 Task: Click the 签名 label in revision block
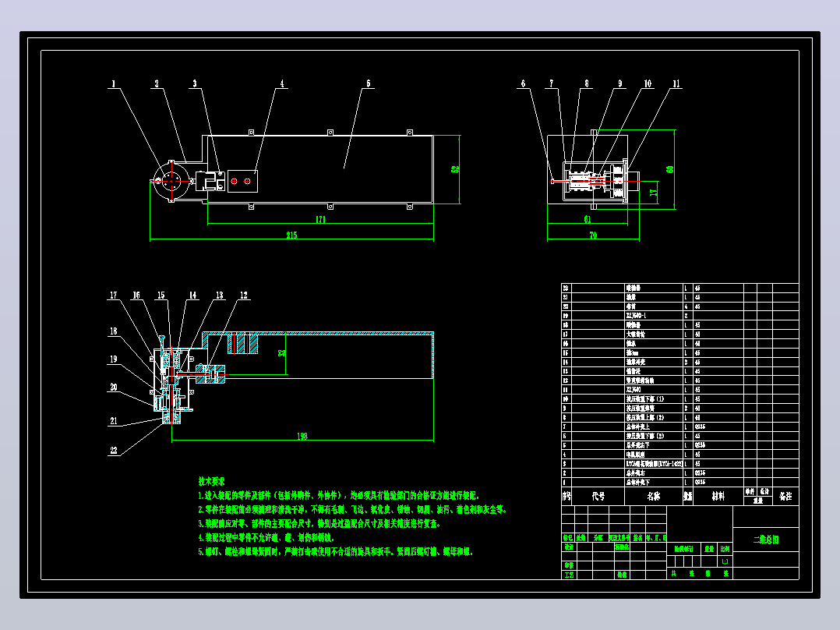pyautogui.click(x=637, y=538)
